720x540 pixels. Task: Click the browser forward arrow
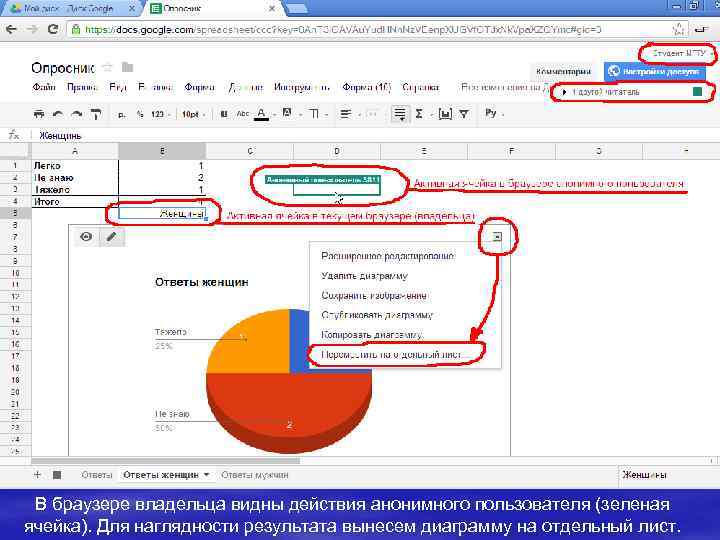pyautogui.click(x=32, y=29)
